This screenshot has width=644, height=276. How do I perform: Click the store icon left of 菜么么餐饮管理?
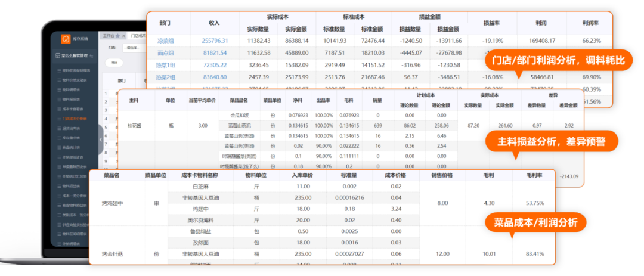pos(58,56)
